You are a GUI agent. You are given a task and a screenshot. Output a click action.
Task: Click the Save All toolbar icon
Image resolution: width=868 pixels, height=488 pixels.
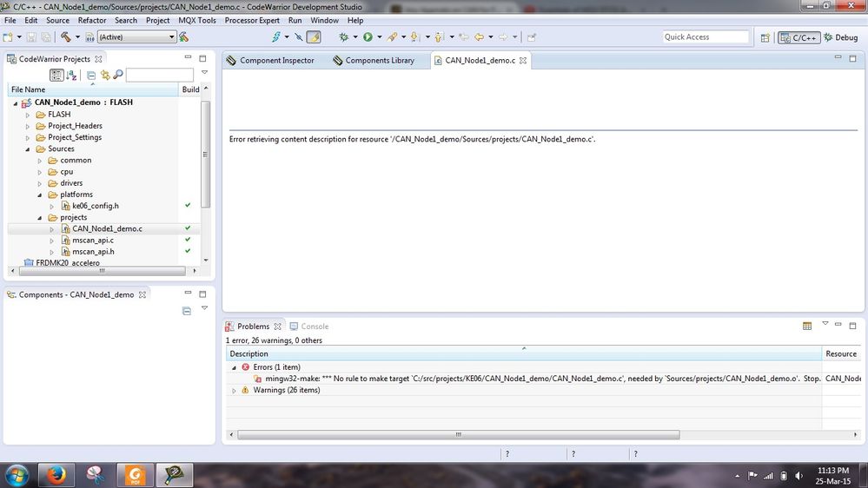tap(46, 37)
